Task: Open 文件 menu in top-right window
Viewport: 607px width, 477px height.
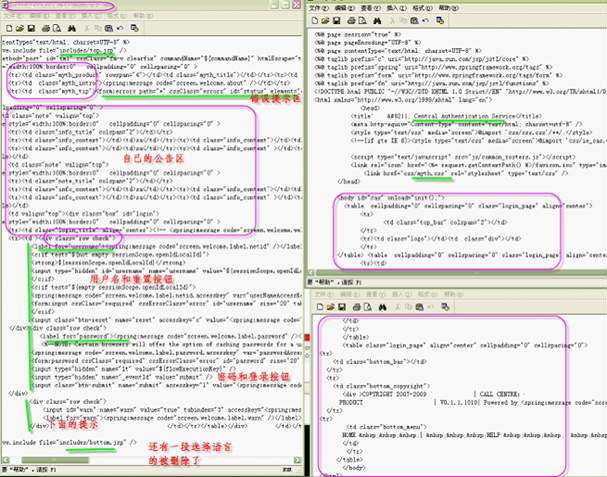Action: [x=319, y=8]
